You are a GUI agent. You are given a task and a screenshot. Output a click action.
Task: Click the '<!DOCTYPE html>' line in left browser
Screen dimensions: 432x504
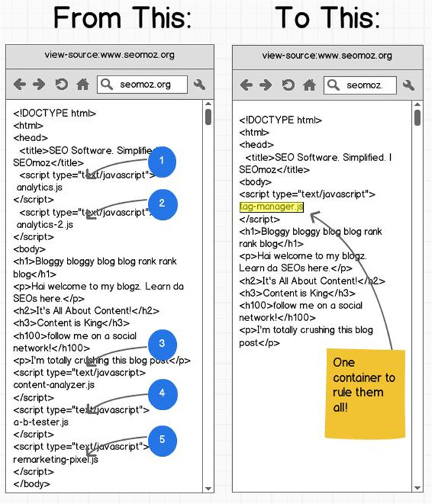(x=55, y=113)
